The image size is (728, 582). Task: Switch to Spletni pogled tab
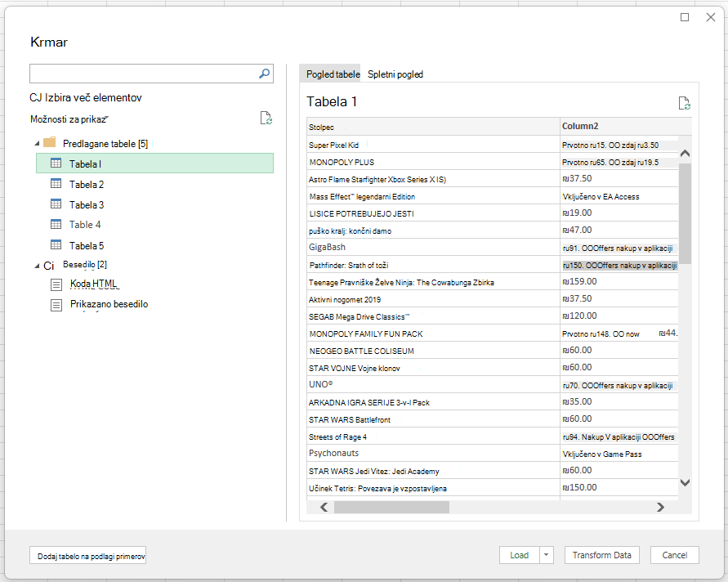(395, 74)
